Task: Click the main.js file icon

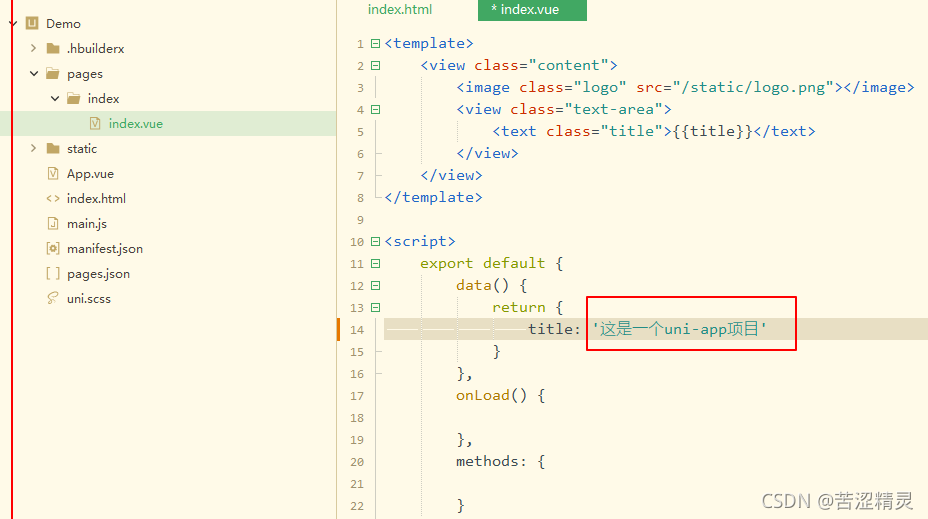Action: click(53, 223)
